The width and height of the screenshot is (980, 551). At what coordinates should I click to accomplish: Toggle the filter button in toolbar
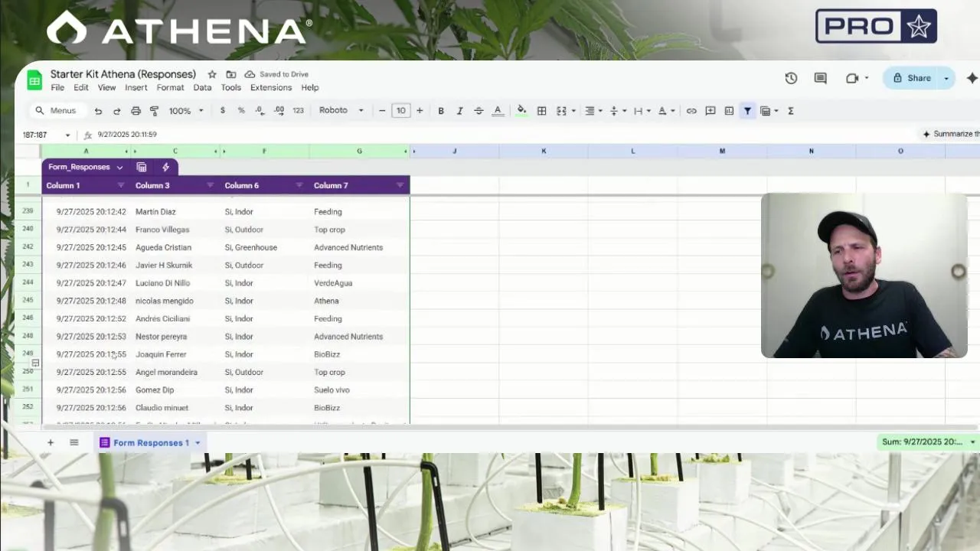pos(748,111)
